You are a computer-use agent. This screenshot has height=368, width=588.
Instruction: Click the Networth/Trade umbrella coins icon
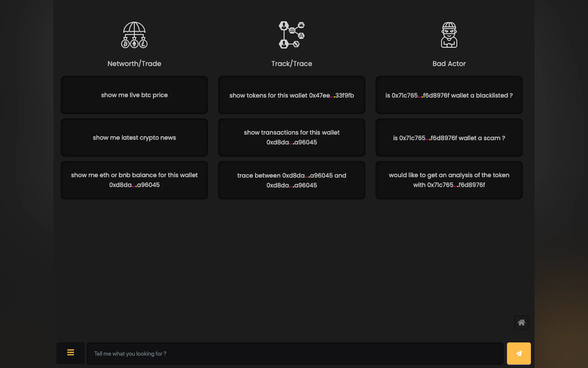134,35
